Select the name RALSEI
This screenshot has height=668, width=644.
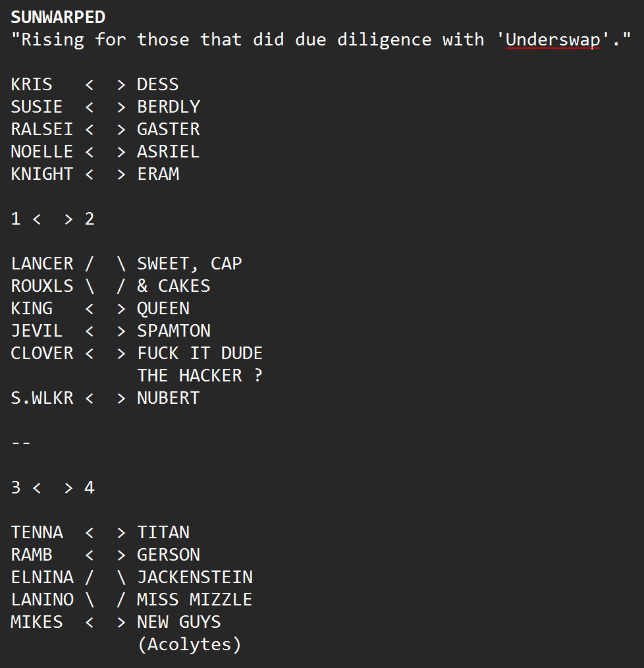tap(42, 129)
